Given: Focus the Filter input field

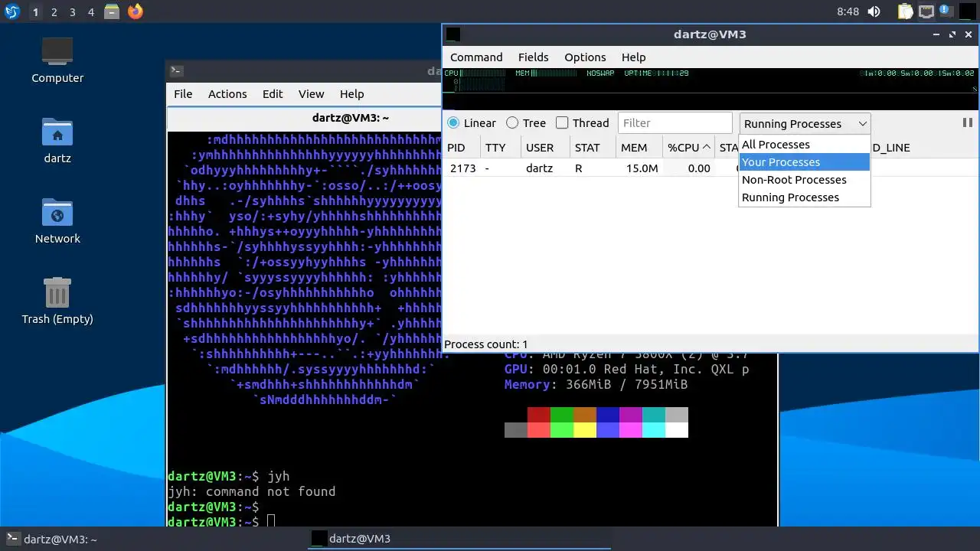Looking at the screenshot, I should pyautogui.click(x=675, y=122).
